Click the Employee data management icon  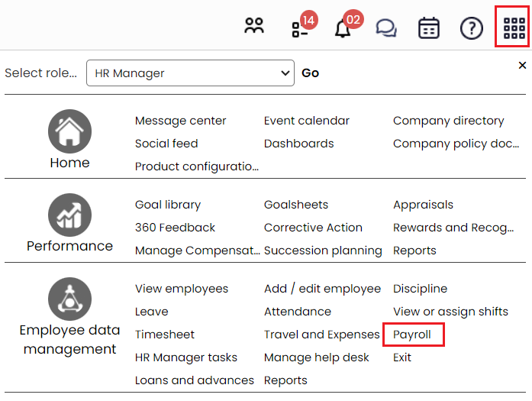click(x=69, y=299)
